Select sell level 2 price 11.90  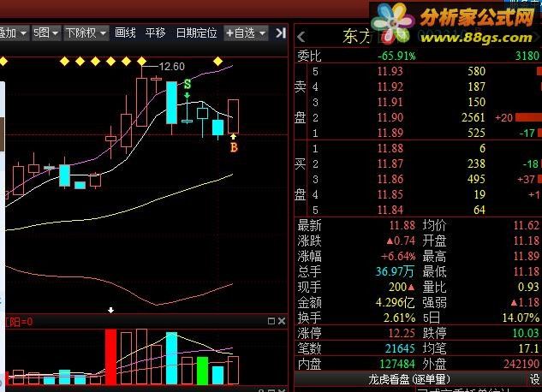pos(390,117)
